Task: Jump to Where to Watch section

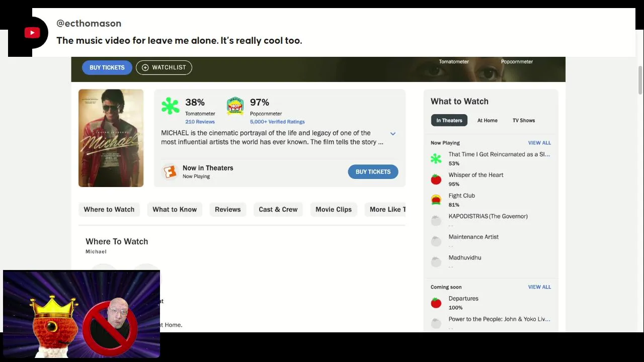Action: coord(109,209)
